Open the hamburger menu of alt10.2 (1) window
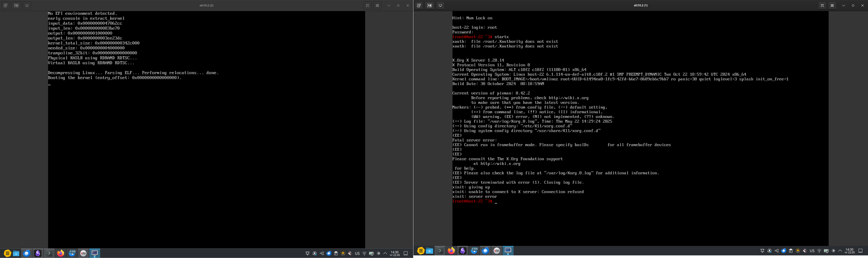This screenshot has width=868, height=258. tap(832, 5)
